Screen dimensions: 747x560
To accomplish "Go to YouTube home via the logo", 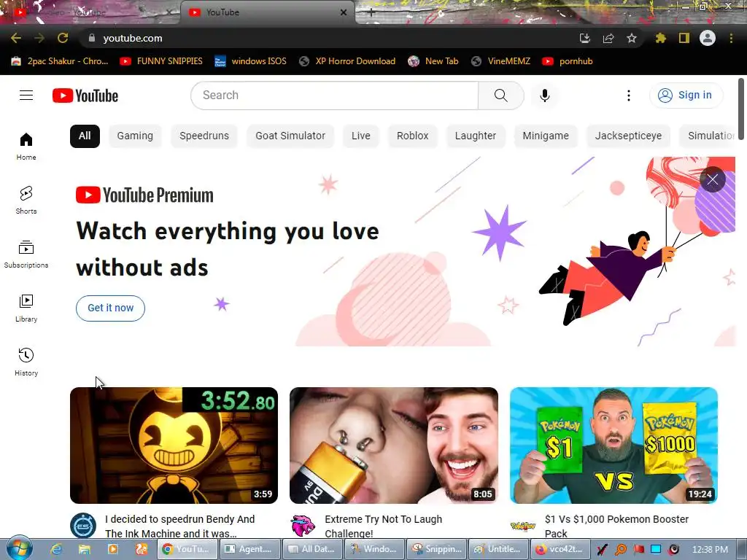I will [x=85, y=96].
